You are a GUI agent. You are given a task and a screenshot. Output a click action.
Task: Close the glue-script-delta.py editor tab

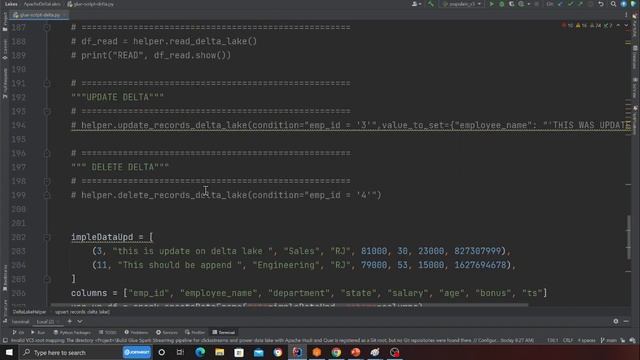(65, 15)
